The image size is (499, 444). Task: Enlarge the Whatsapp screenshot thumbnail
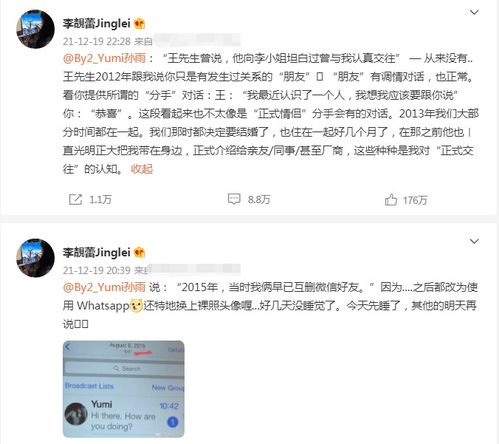click(123, 389)
